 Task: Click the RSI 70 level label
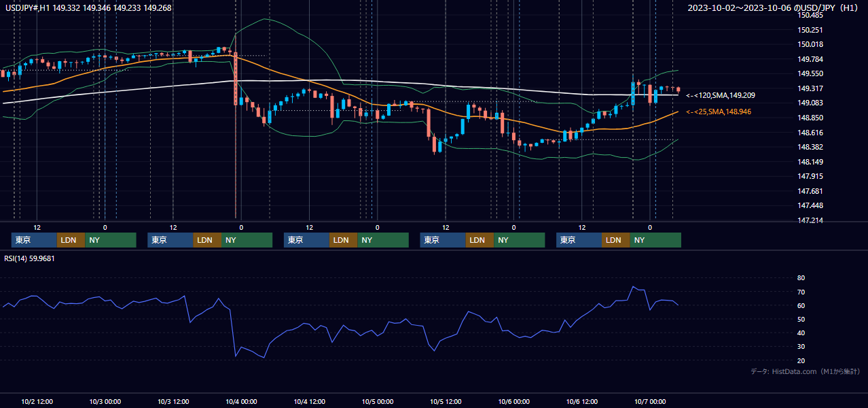(801, 292)
